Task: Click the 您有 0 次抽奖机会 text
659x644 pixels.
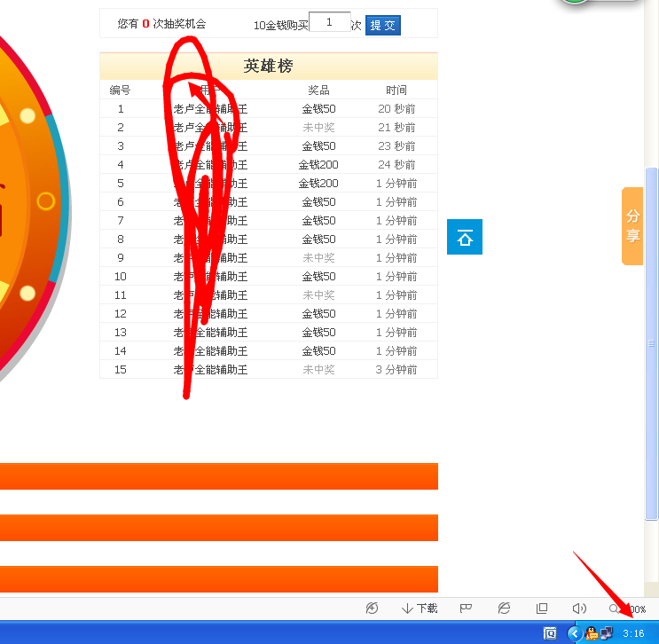Action: pyautogui.click(x=161, y=24)
